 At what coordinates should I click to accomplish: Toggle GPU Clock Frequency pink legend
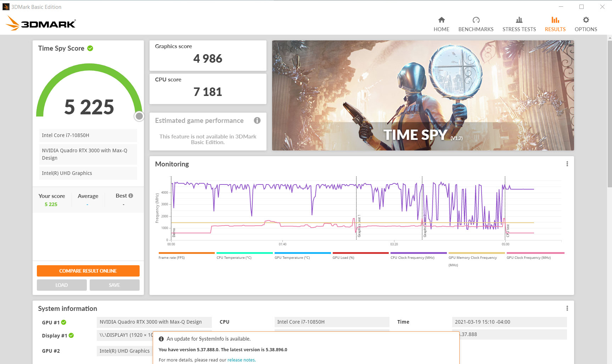pyautogui.click(x=535, y=256)
